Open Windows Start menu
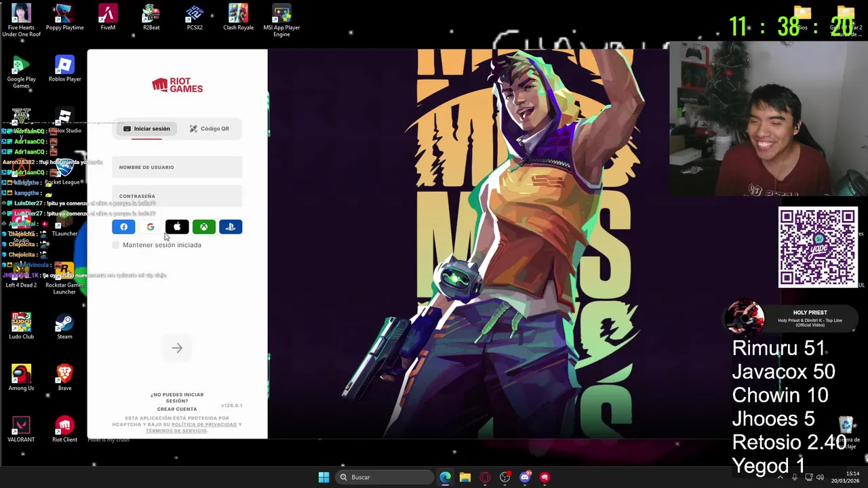Screen dimensions: 868x488 click(323, 477)
